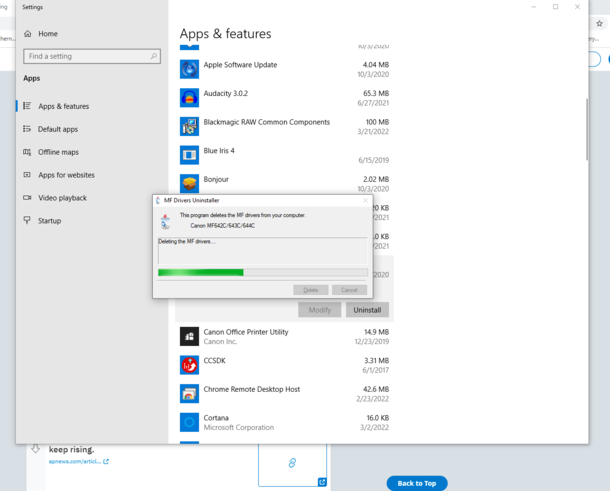
Task: Select CCSDK entry name
Action: pos(214,361)
